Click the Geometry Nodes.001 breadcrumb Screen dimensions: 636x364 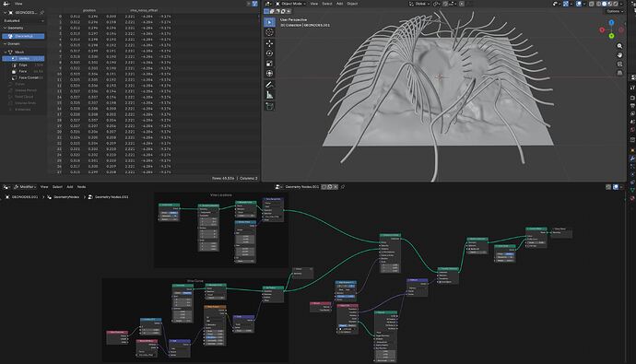tap(112, 197)
